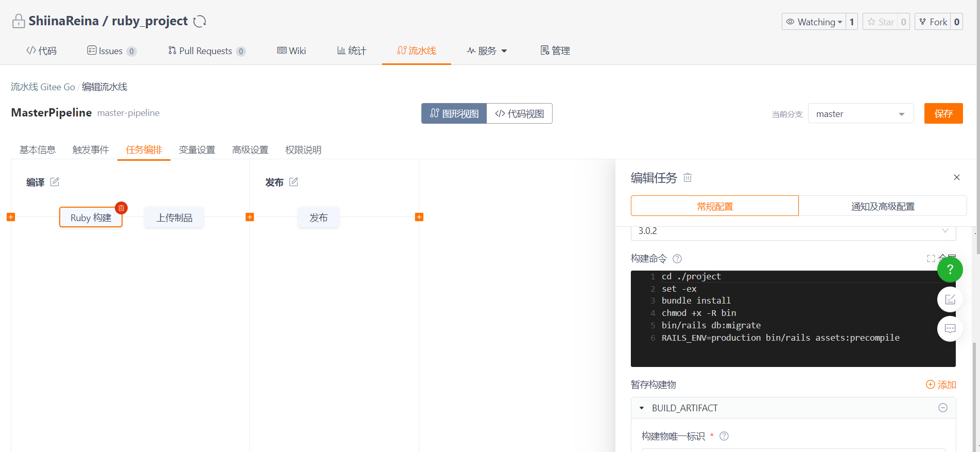Add a new 暂存构建物 entry
980x452 pixels.
[941, 384]
